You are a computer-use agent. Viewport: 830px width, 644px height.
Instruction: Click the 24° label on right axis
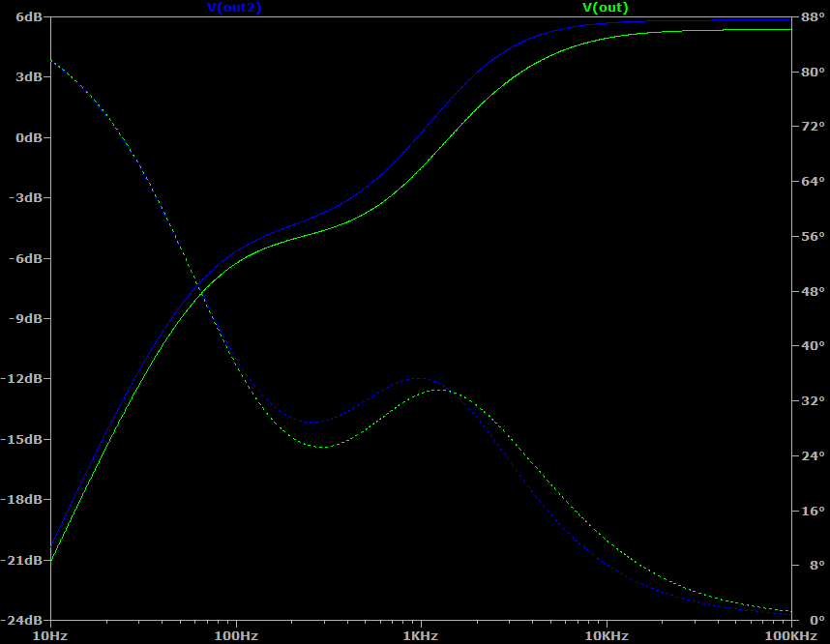tap(811, 455)
